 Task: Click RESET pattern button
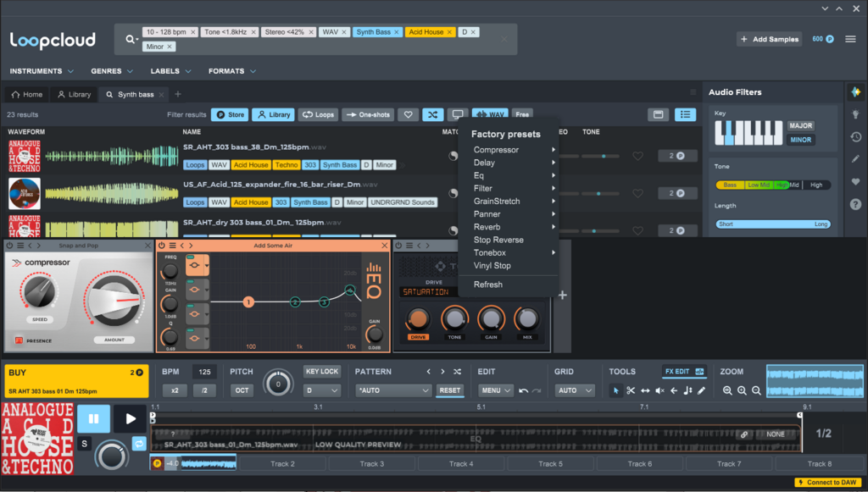(449, 390)
